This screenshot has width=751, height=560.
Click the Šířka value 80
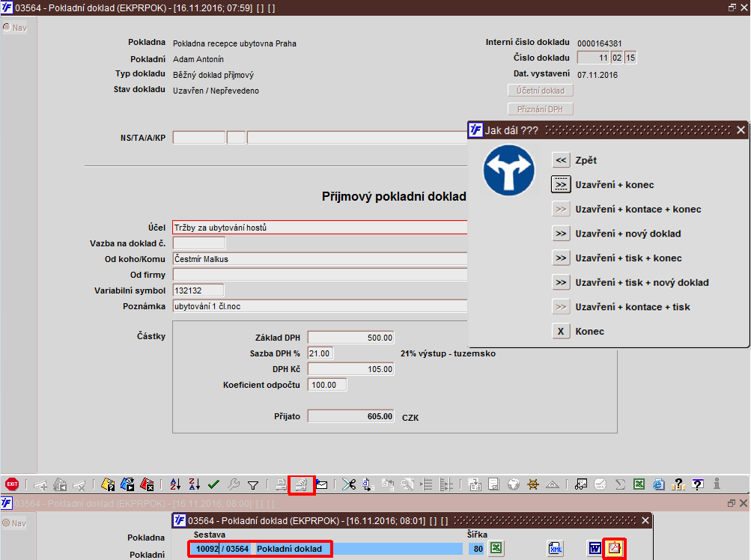point(478,549)
